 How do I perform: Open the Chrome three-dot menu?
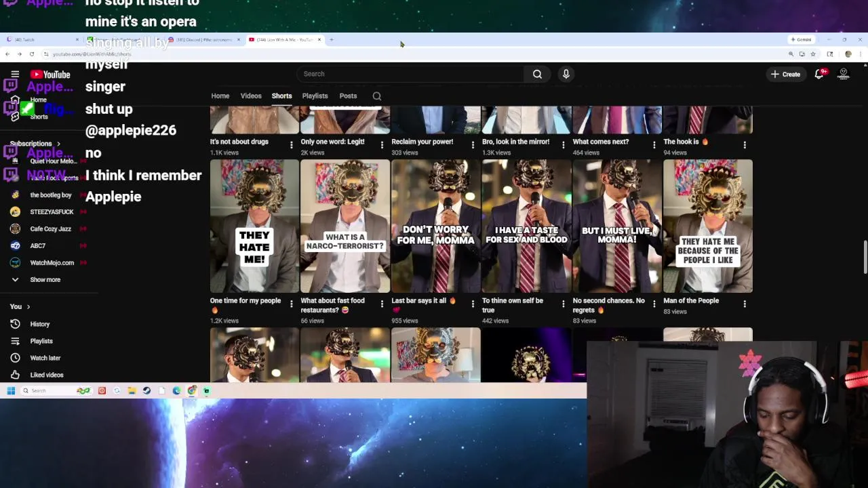(860, 54)
